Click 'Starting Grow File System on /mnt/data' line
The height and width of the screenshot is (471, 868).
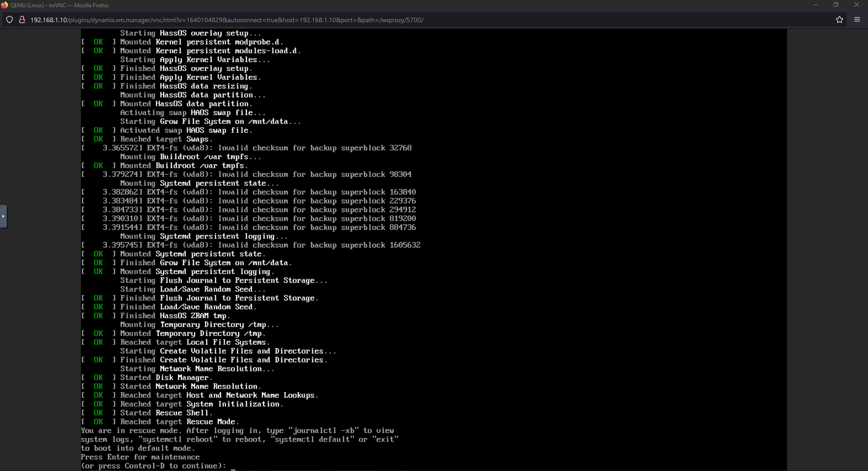pos(211,121)
